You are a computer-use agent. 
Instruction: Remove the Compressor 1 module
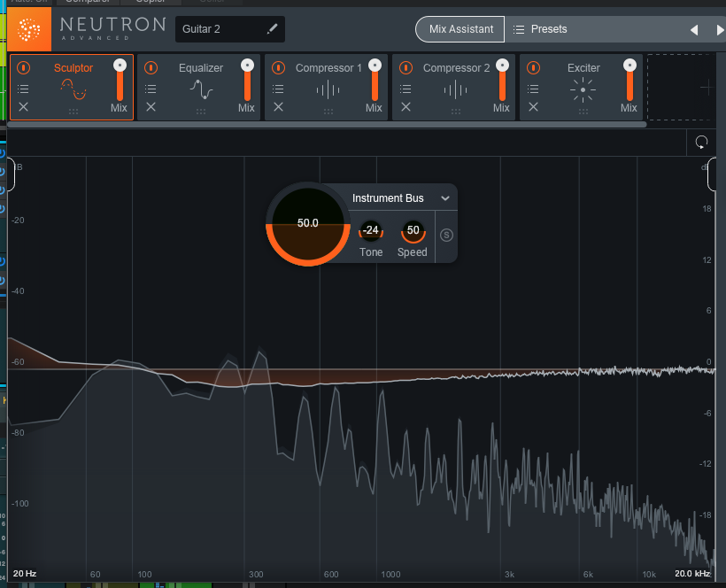[x=278, y=107]
